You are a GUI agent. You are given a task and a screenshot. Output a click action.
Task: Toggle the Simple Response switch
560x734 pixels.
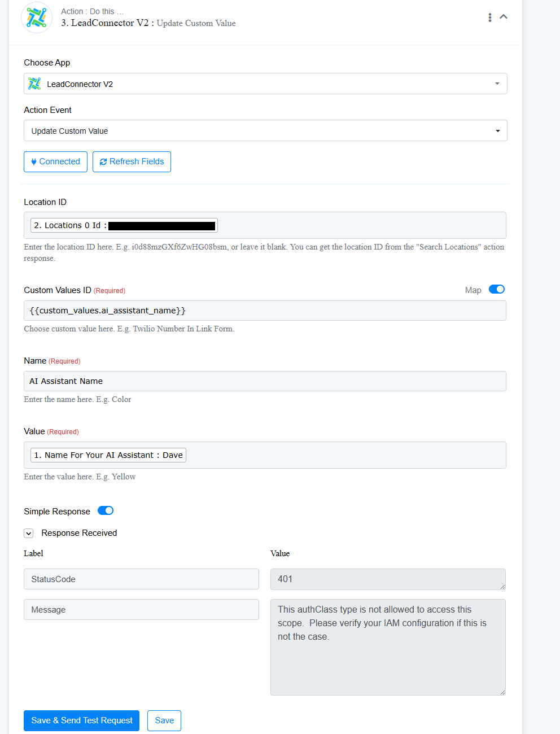click(106, 510)
